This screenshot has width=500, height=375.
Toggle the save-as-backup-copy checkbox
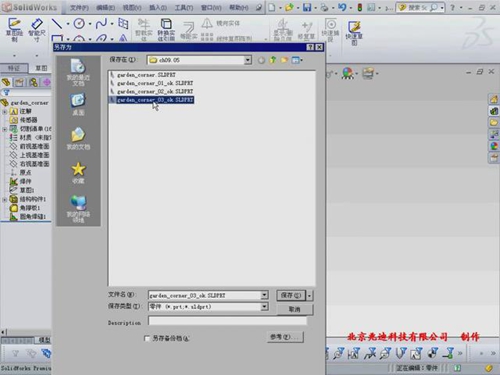[x=147, y=338]
